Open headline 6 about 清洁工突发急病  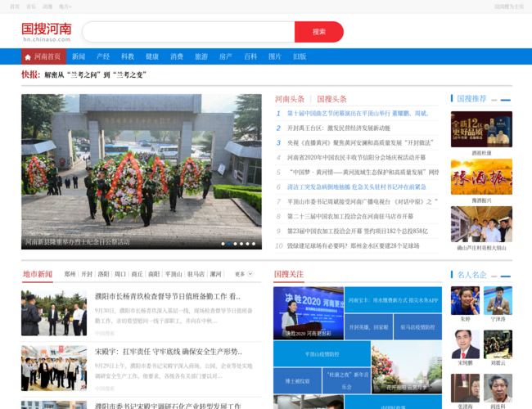pyautogui.click(x=357, y=187)
